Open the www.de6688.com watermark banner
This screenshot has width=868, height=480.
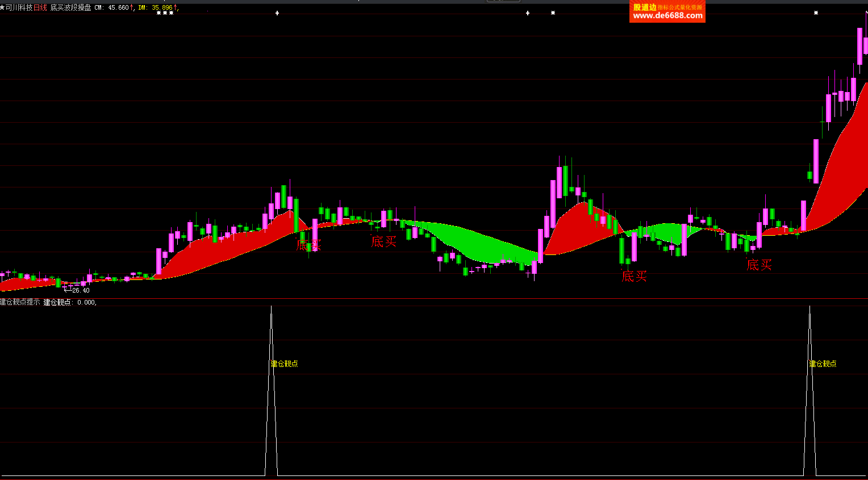point(667,11)
